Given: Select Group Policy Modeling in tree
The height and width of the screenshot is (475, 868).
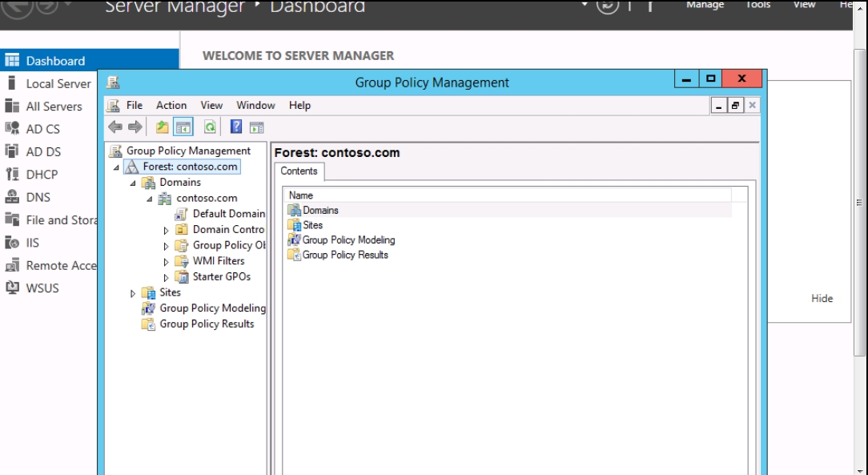Looking at the screenshot, I should [212, 308].
